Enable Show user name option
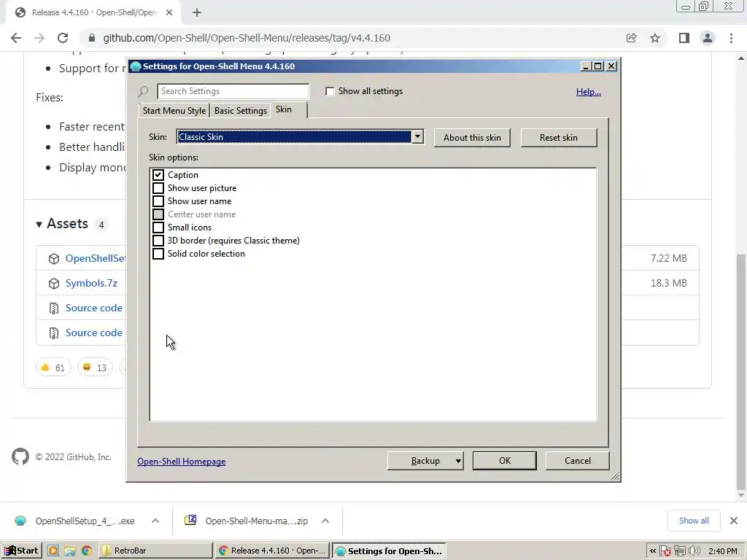This screenshot has height=560, width=747. [158, 201]
